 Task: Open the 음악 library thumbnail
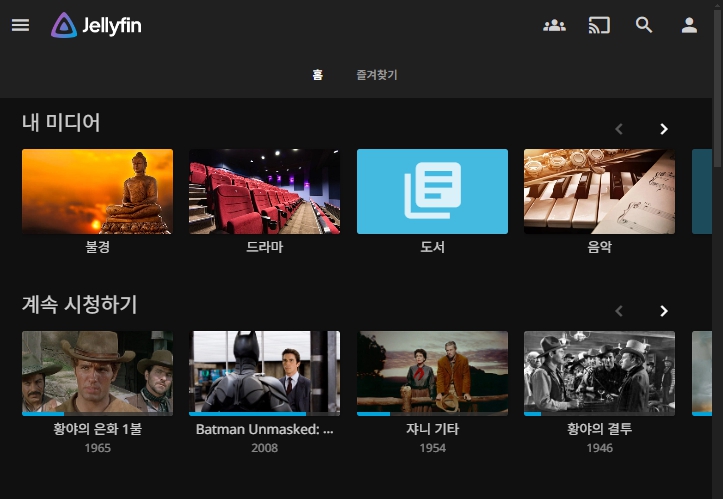(x=599, y=191)
